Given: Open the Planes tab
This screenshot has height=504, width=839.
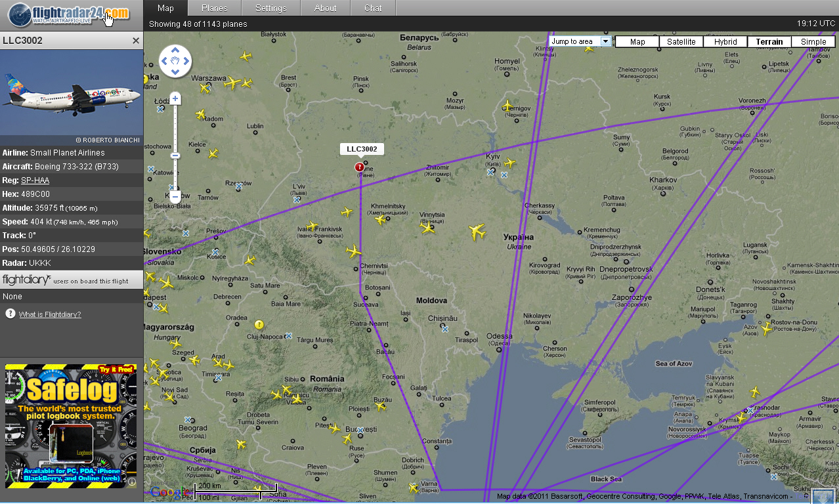Looking at the screenshot, I should 214,8.
